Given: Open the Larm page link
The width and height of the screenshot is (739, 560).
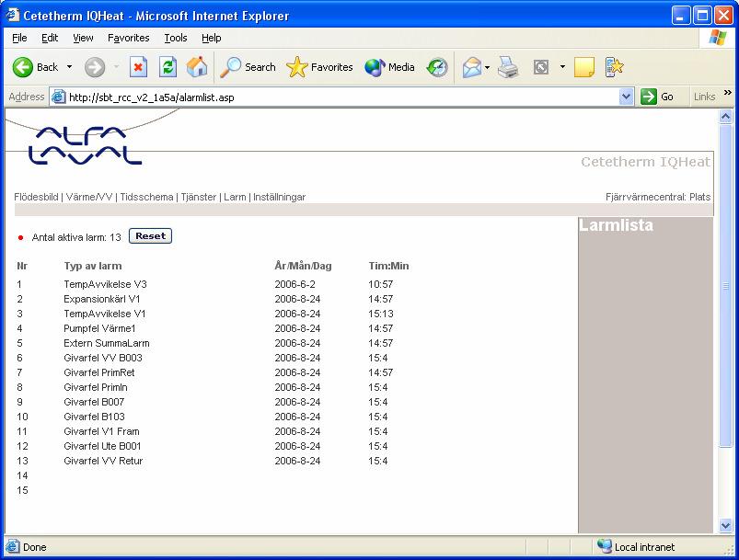Looking at the screenshot, I should [x=235, y=197].
